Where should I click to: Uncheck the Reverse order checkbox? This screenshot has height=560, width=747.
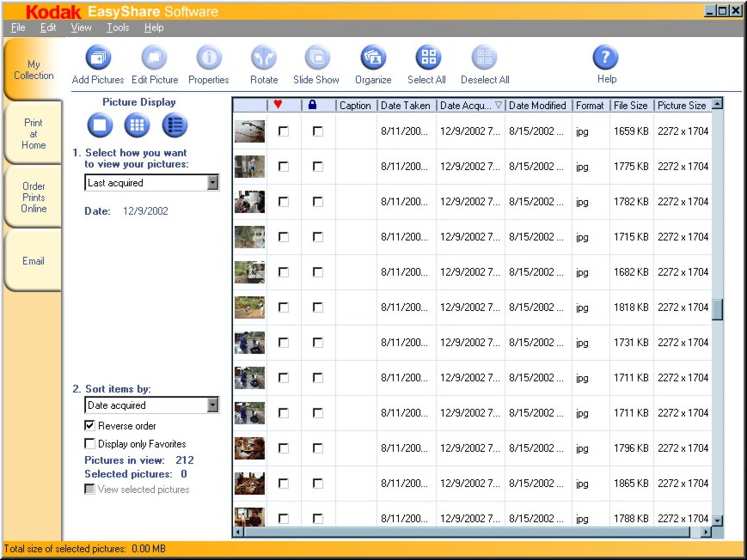point(89,426)
